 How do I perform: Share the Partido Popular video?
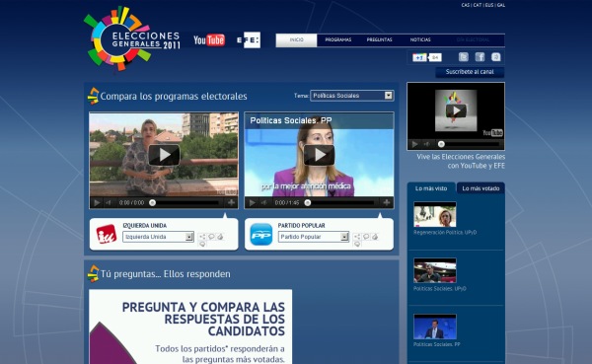tap(357, 237)
